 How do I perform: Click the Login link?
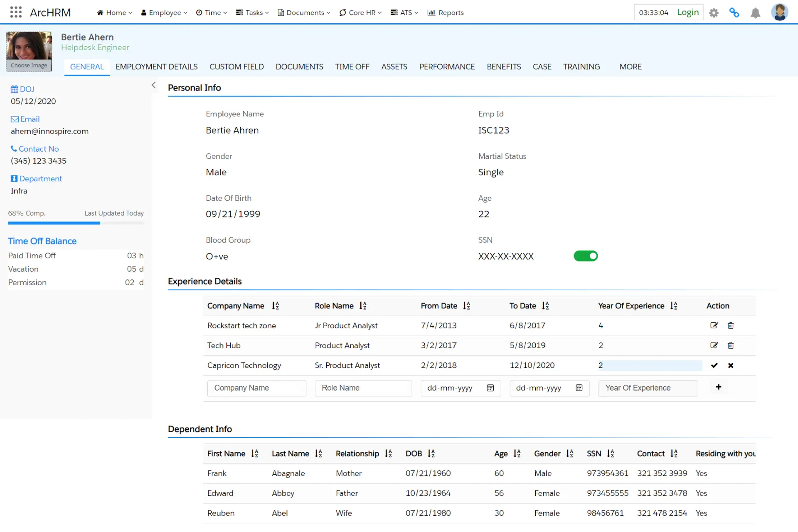(687, 12)
